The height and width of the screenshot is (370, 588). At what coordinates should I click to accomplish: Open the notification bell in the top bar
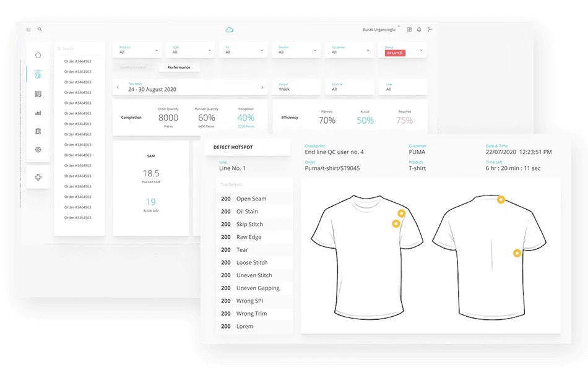click(419, 28)
